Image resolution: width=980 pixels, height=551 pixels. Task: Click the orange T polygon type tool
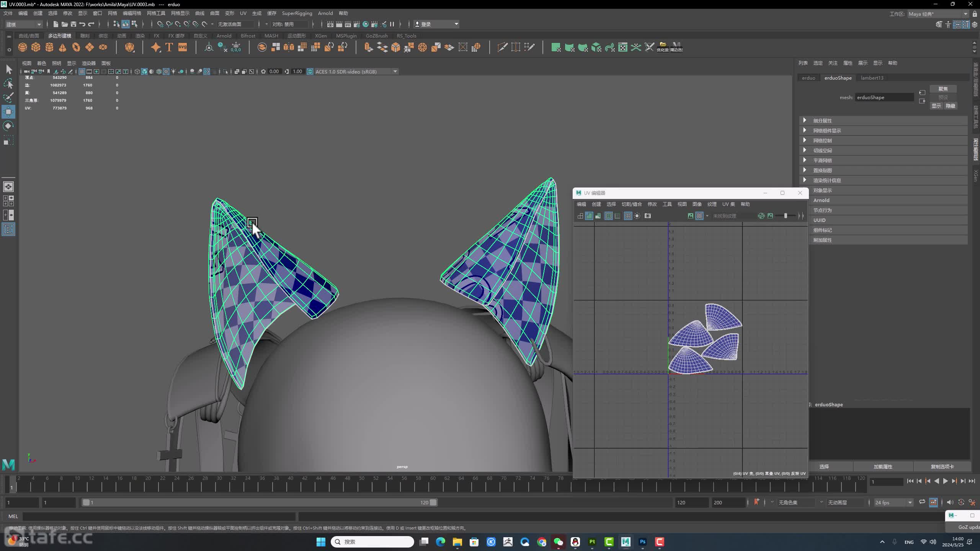click(x=169, y=47)
